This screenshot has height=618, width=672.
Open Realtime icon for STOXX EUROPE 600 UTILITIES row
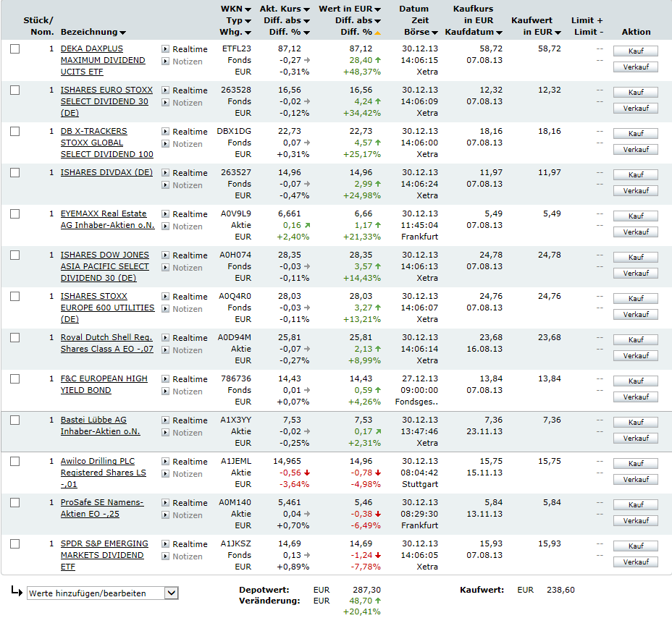coord(165,297)
